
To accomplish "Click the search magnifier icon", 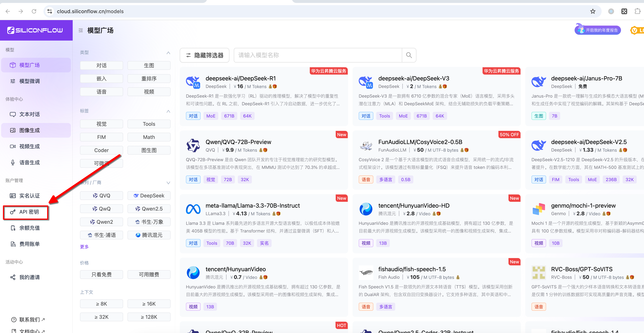I will point(409,55).
